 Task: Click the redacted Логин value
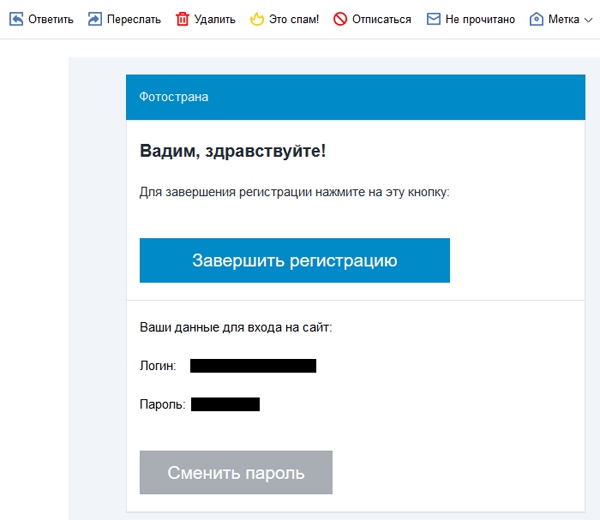[253, 366]
